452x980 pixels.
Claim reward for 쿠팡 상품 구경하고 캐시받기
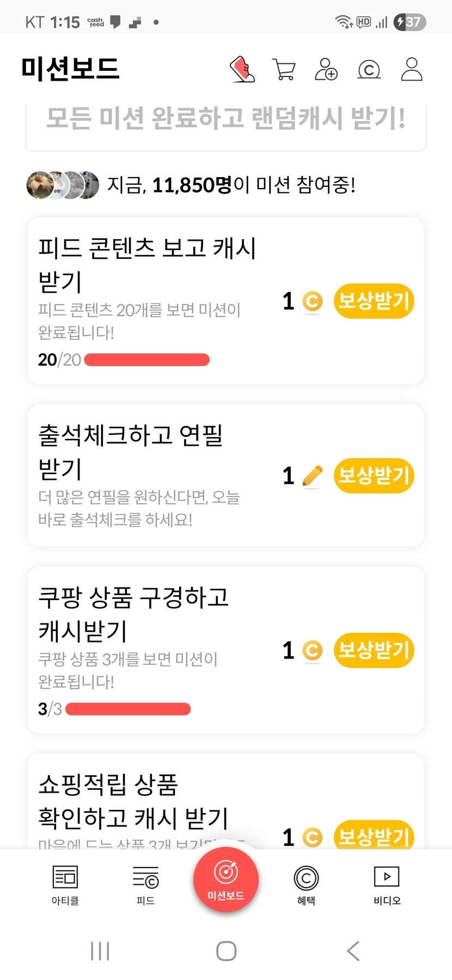374,650
